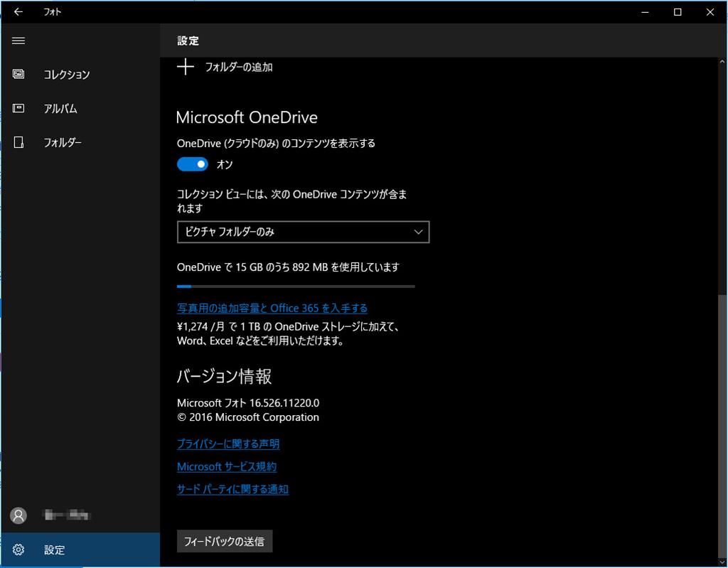Click the vertical scrollbar thumb

tap(722, 425)
